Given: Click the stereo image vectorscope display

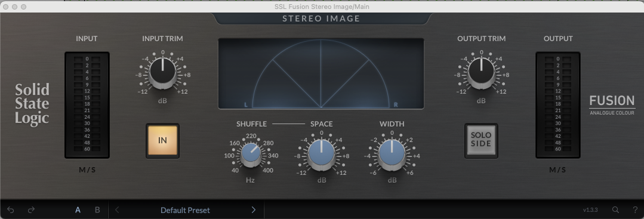Looking at the screenshot, I should point(321,73).
